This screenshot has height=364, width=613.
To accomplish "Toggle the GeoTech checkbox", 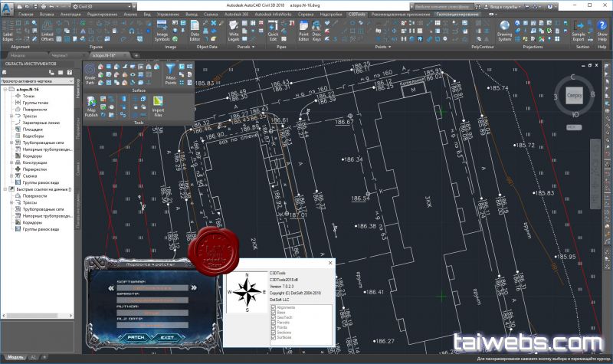I will click(x=274, y=317).
